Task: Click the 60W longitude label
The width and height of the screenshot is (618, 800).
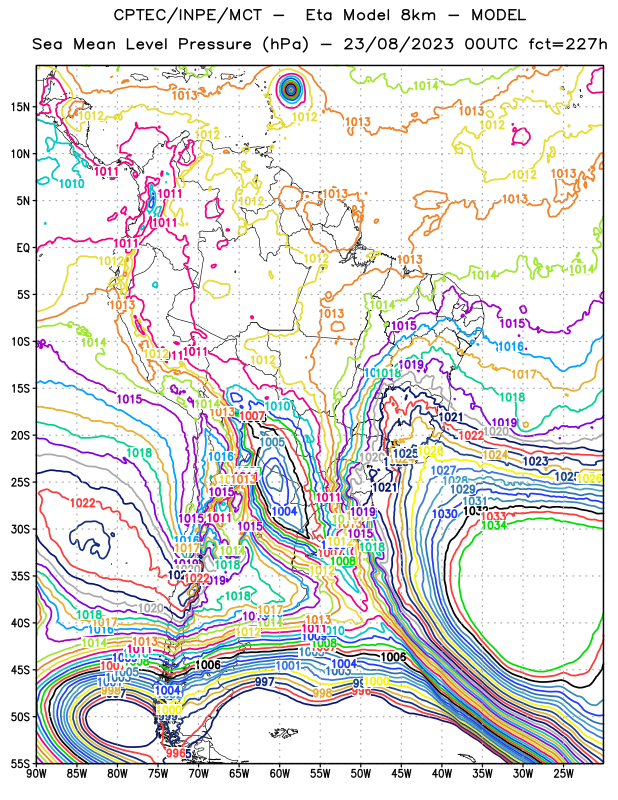Action: click(x=280, y=774)
